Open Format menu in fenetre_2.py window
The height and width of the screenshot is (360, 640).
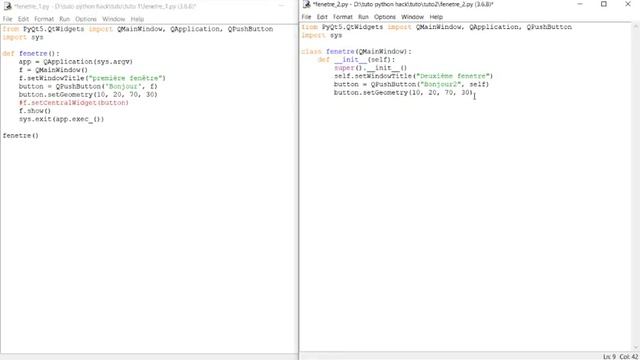point(342,17)
